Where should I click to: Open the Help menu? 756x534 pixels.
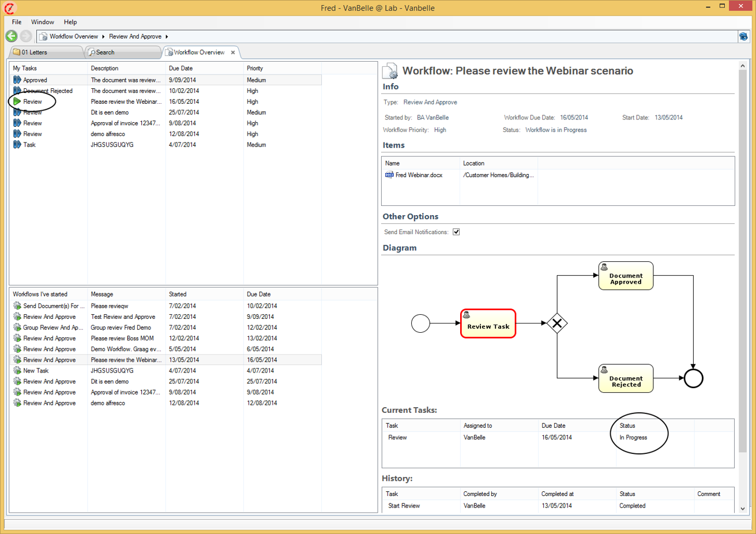(70, 22)
